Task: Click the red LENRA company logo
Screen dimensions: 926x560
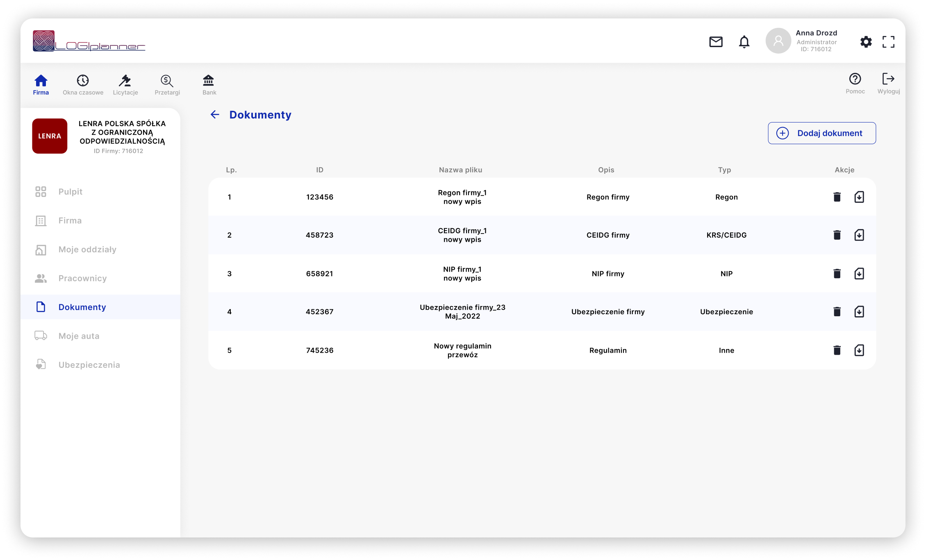Action: point(50,136)
